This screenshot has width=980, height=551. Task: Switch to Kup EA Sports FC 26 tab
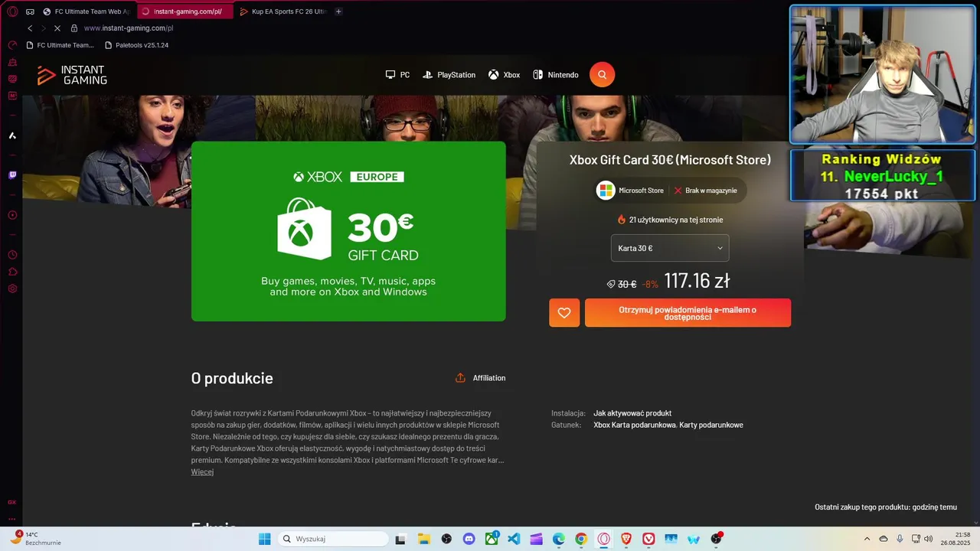click(x=283, y=11)
